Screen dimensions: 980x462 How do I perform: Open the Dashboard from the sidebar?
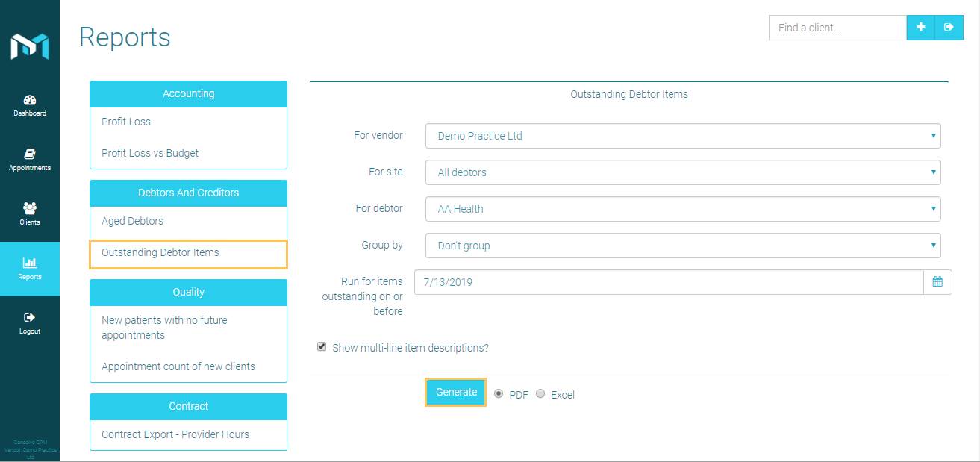pyautogui.click(x=30, y=104)
